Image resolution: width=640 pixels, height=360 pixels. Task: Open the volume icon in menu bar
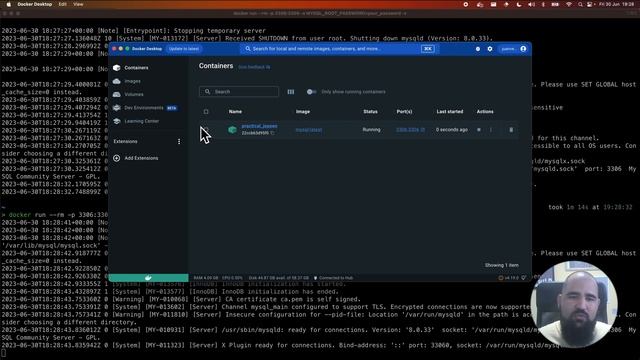(x=531, y=4)
